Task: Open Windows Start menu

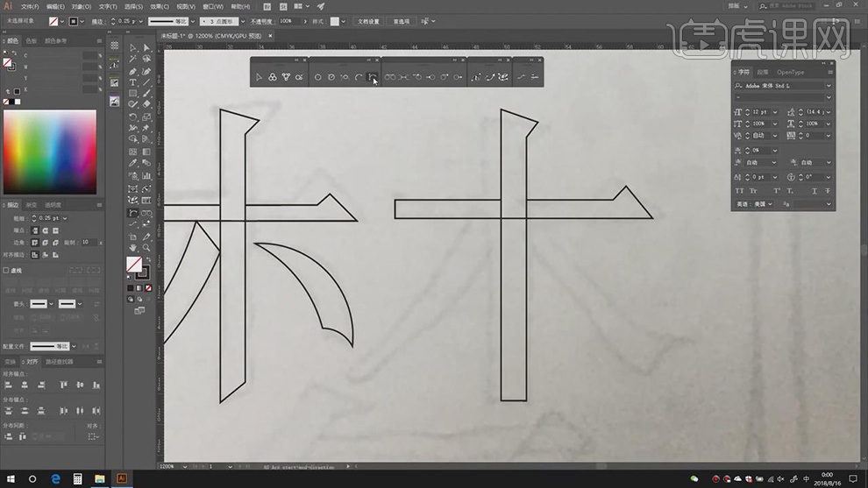Action: coord(10,478)
